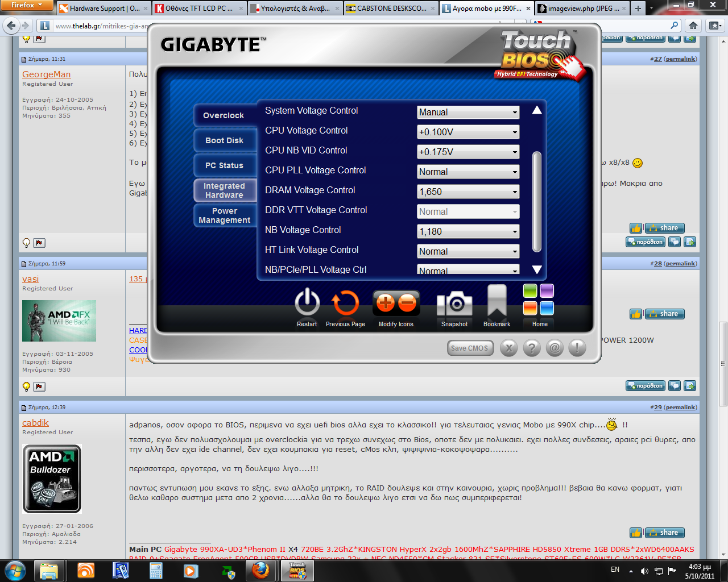The width and height of the screenshot is (728, 582).
Task: Take a Snapshot with the camera icon
Action: (454, 304)
